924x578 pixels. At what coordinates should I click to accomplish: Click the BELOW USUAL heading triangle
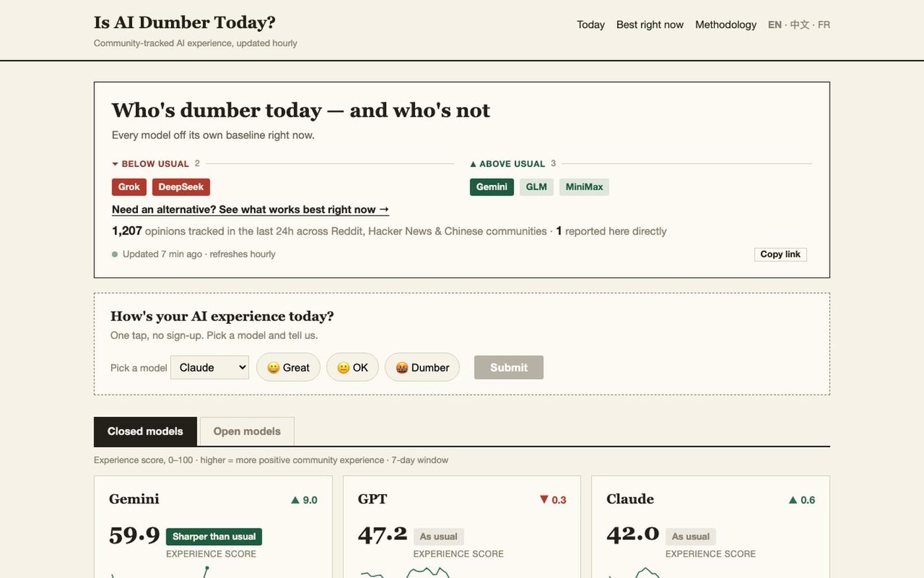coord(115,164)
